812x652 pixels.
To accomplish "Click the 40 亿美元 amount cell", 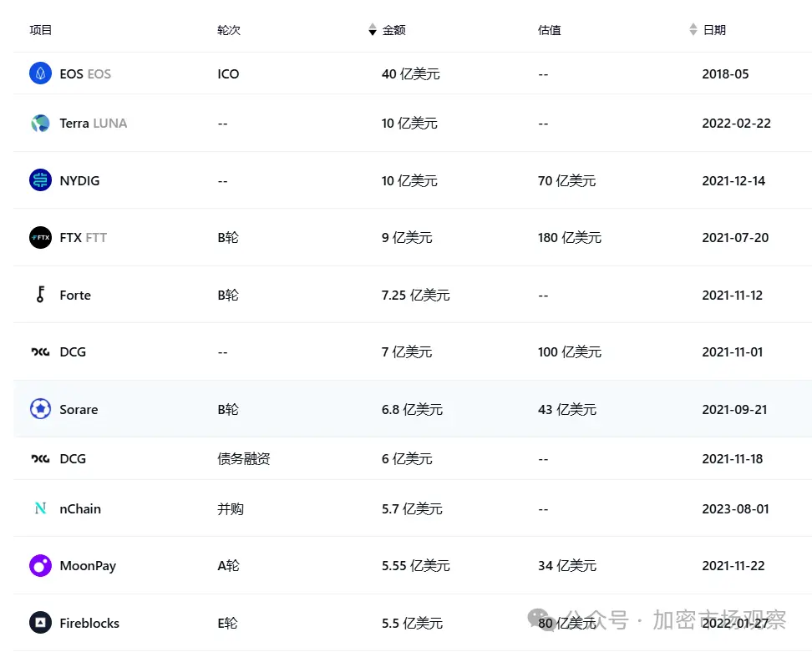I will [411, 74].
